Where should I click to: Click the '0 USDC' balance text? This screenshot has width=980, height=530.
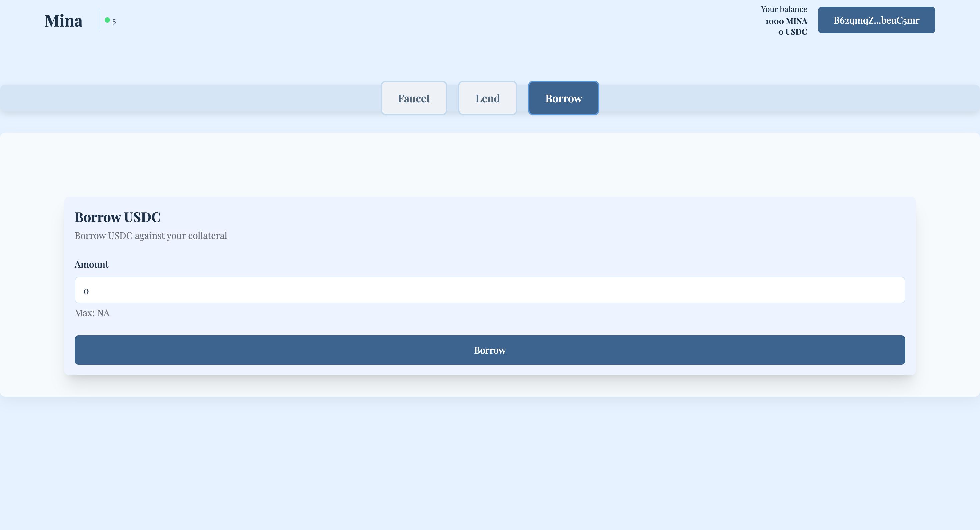point(792,32)
